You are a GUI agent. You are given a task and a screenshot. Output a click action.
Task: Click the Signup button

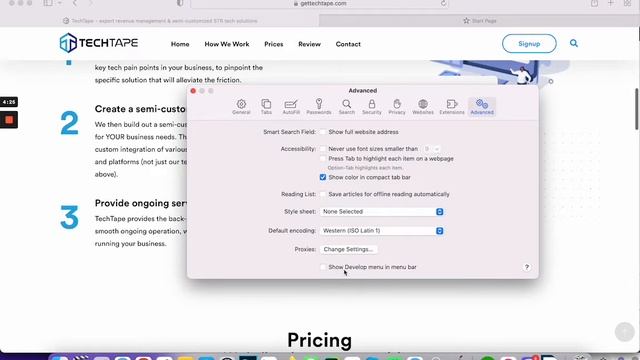tap(529, 44)
